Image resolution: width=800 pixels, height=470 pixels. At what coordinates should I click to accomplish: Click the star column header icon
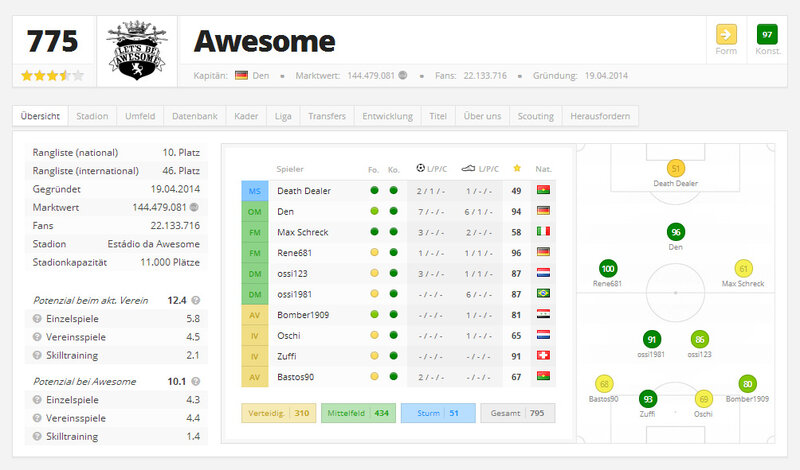point(517,168)
